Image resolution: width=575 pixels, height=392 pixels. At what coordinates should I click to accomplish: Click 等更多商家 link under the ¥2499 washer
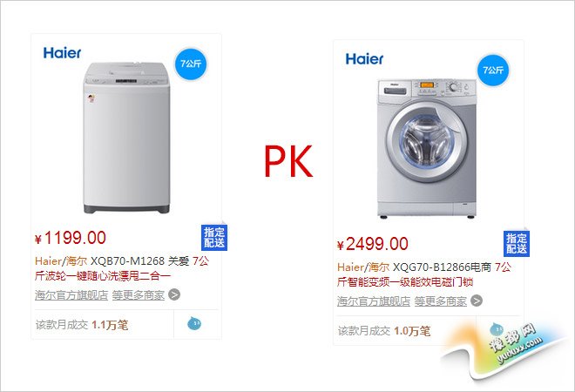441,301
